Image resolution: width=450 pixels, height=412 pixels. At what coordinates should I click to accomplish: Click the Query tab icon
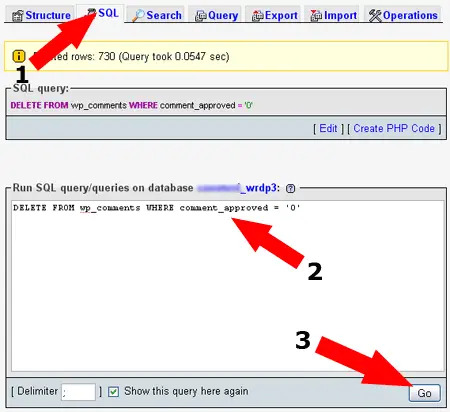click(x=200, y=16)
